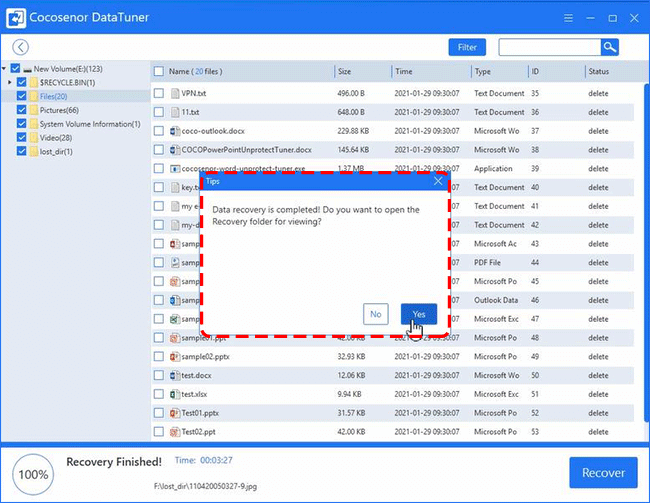Sort by the Type column header
This screenshot has height=503, width=650.
[x=483, y=71]
